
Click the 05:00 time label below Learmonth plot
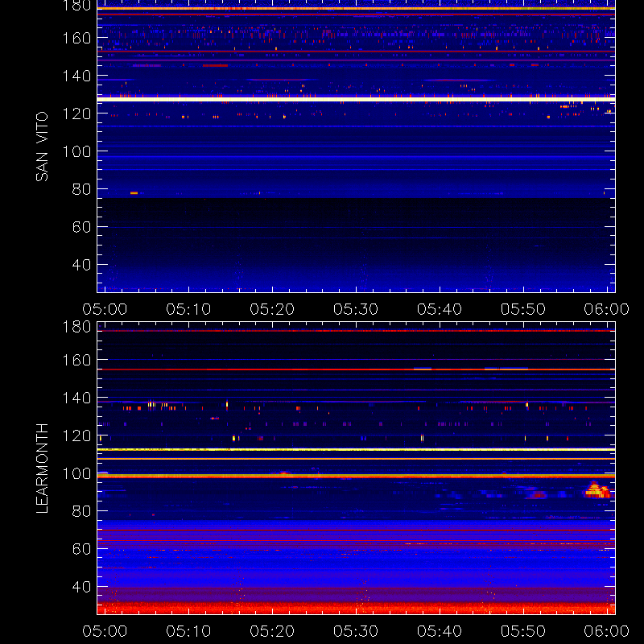[x=105, y=631]
